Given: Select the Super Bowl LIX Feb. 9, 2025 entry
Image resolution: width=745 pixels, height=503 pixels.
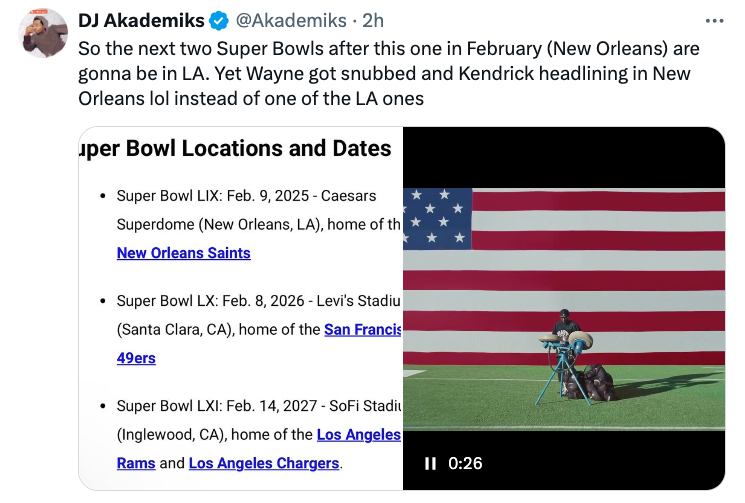Looking at the screenshot, I should 247,196.
